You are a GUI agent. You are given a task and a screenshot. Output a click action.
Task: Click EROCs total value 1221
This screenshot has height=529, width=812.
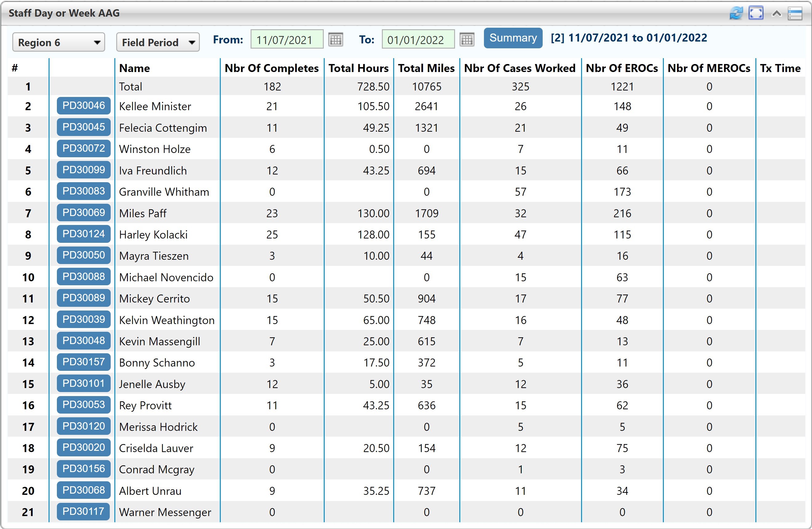pyautogui.click(x=622, y=87)
